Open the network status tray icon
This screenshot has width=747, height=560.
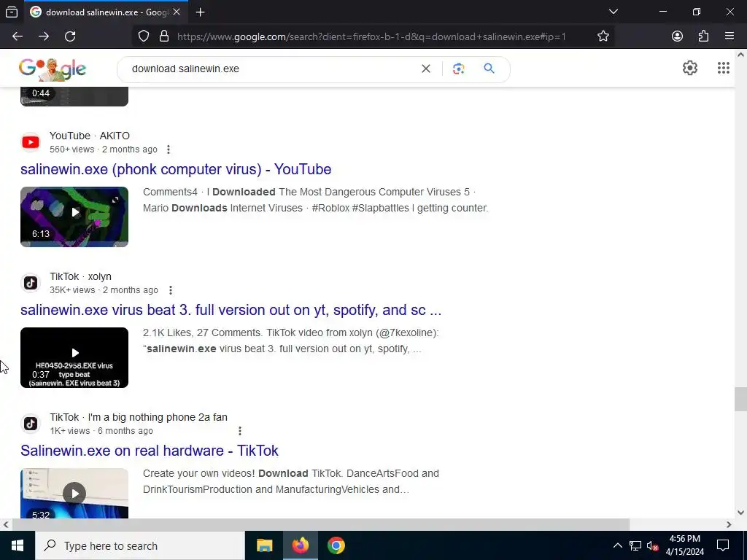point(635,545)
